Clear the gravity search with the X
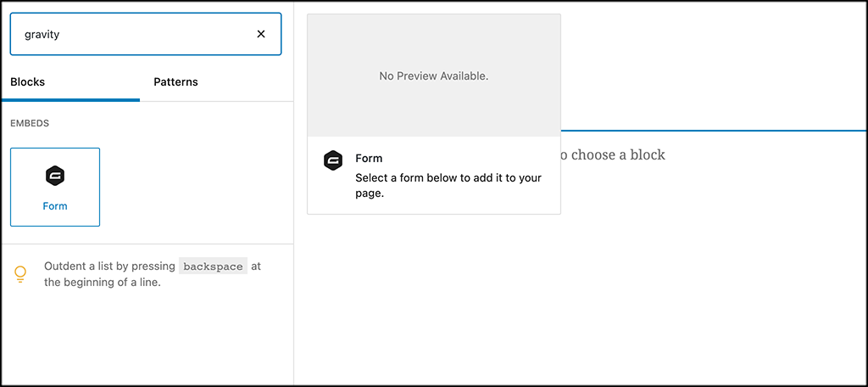The image size is (868, 387). (261, 34)
